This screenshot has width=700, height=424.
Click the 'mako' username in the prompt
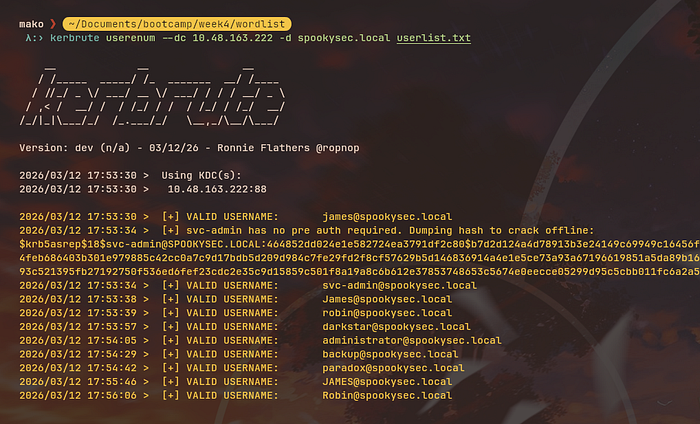(x=31, y=24)
